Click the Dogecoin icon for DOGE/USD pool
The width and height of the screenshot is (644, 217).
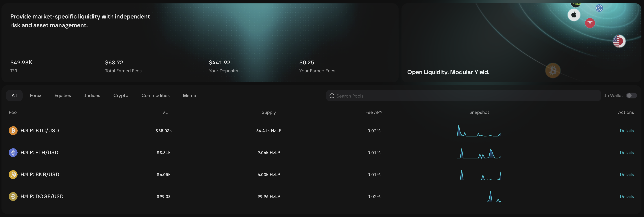(13, 197)
